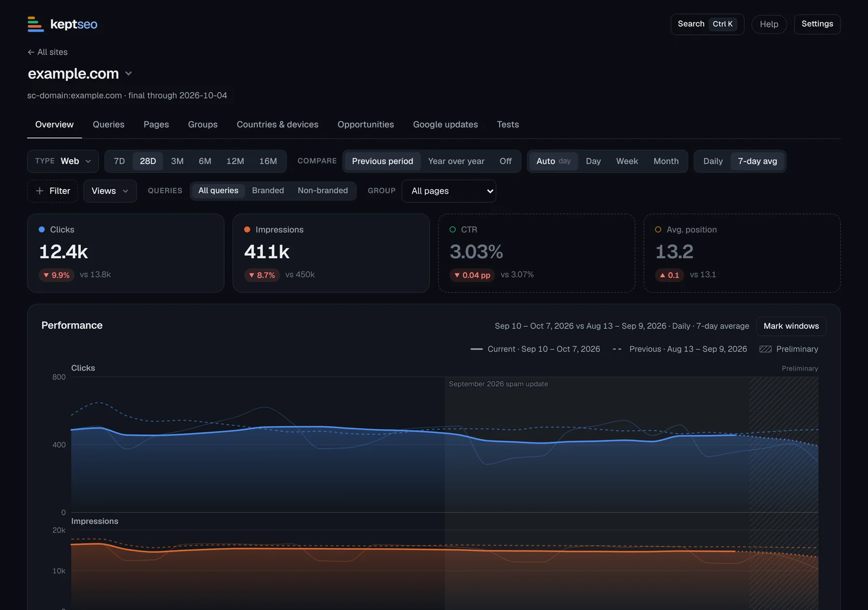Open the Queries tab
Viewport: 868px width, 610px height.
click(108, 125)
